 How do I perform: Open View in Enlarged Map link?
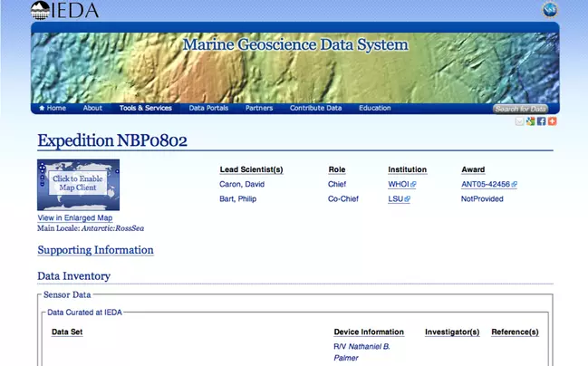[x=74, y=218]
